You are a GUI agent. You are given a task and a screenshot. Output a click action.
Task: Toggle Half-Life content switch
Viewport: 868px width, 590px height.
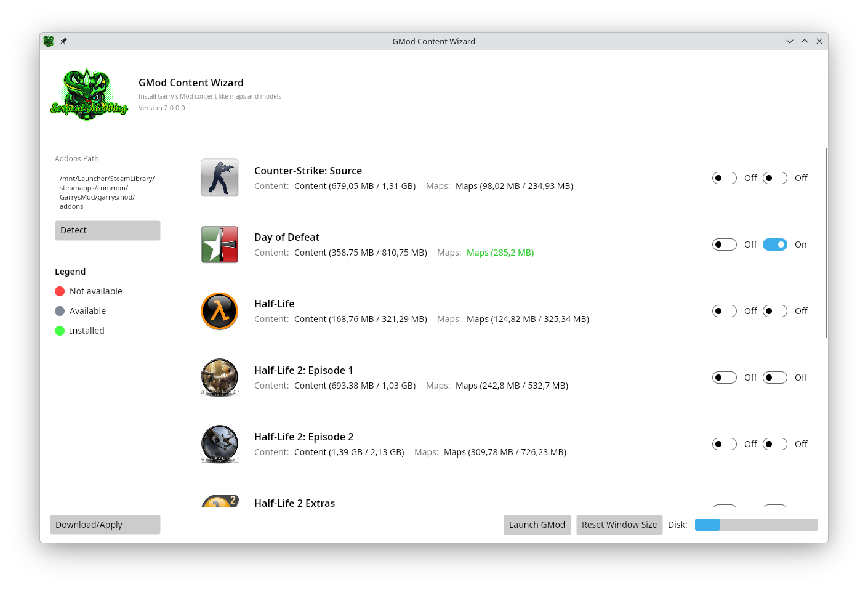725,311
